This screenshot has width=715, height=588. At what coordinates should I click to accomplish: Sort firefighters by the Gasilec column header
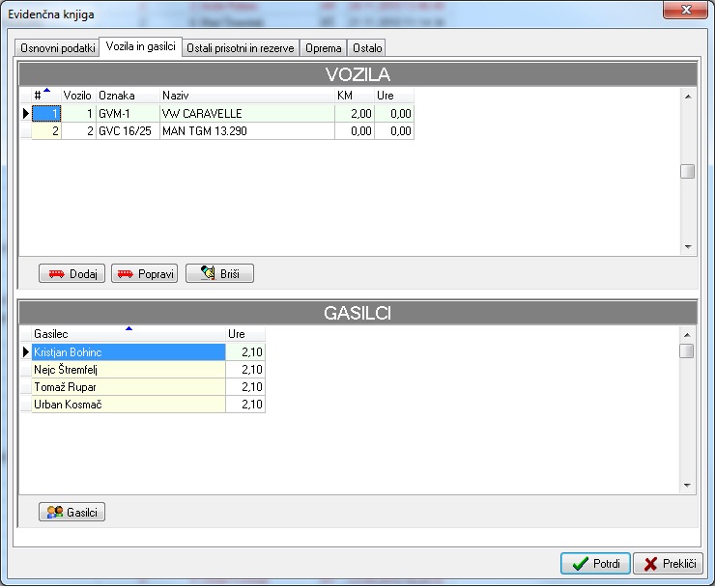(126, 334)
